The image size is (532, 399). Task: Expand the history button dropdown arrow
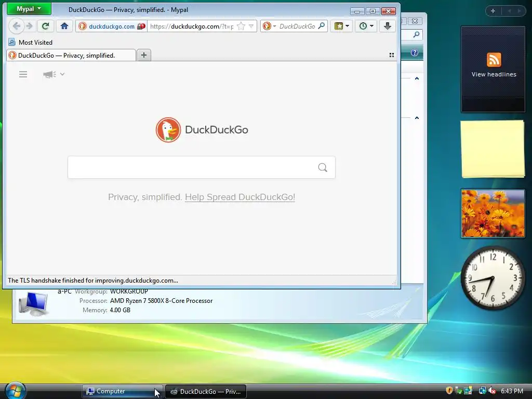click(371, 26)
